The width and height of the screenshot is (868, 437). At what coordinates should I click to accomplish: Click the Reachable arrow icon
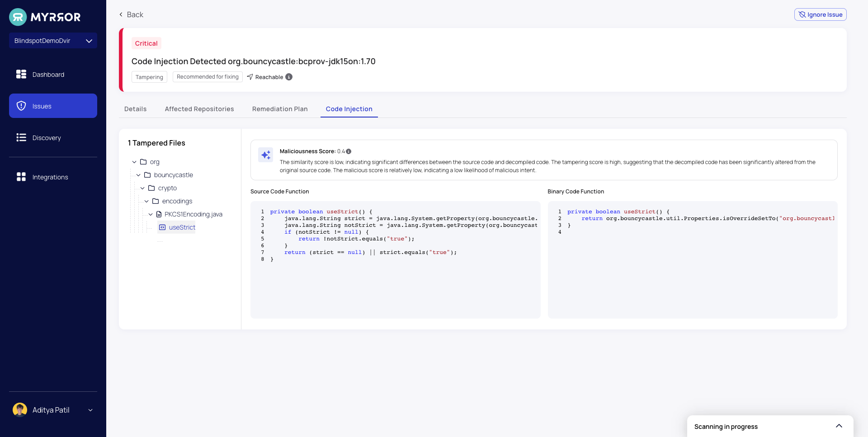point(250,77)
